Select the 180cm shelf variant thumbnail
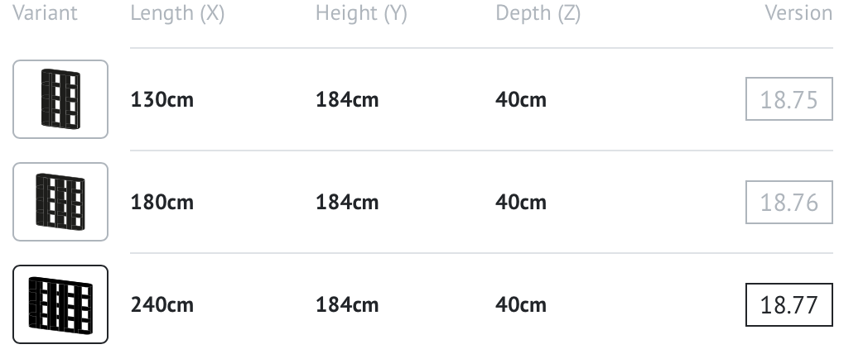 [x=60, y=202]
